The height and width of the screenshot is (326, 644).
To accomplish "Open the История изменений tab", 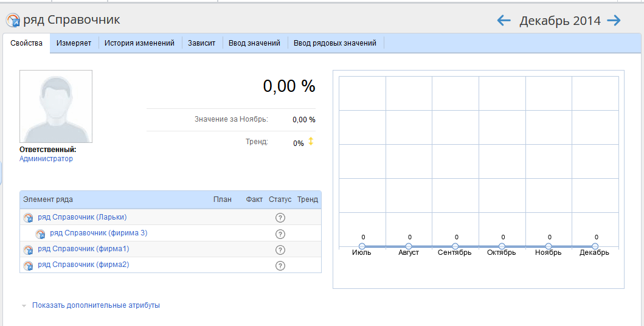I will (x=139, y=43).
